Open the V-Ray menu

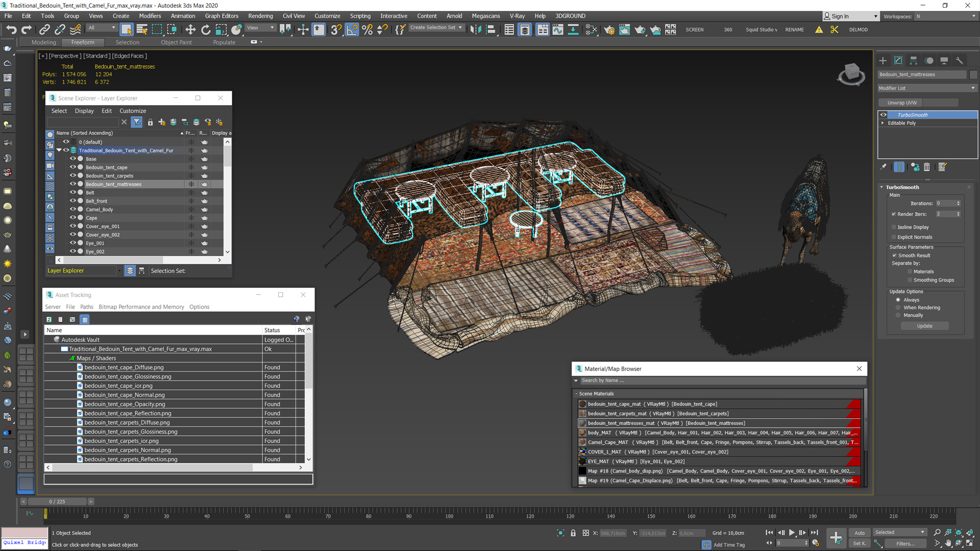pos(517,16)
